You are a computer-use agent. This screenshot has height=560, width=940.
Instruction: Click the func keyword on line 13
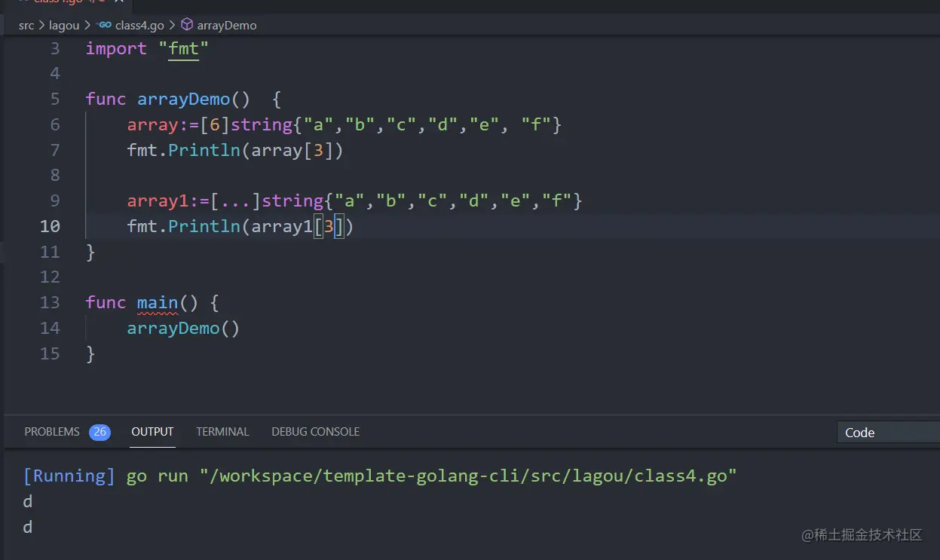[106, 303]
